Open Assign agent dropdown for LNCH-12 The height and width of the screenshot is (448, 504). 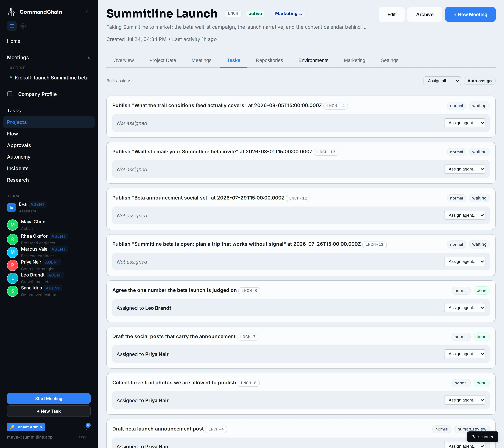[465, 215]
